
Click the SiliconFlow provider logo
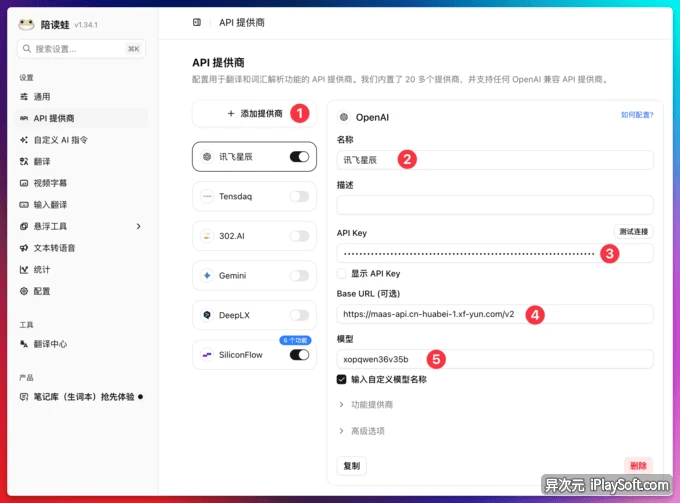point(207,355)
